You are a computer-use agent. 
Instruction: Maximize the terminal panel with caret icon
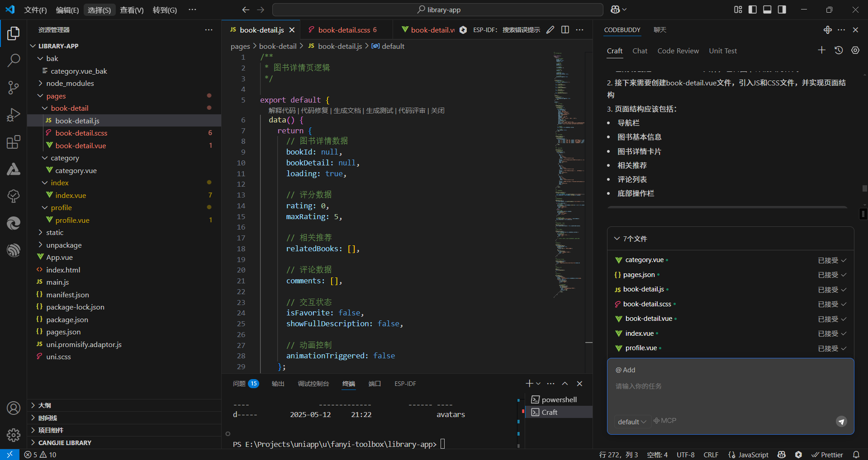click(565, 384)
